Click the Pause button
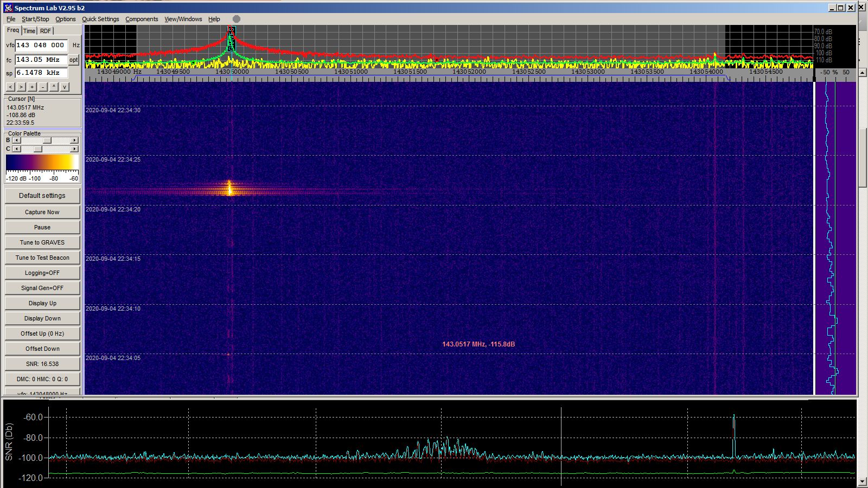Viewport: 868px width, 488px height. click(42, 227)
